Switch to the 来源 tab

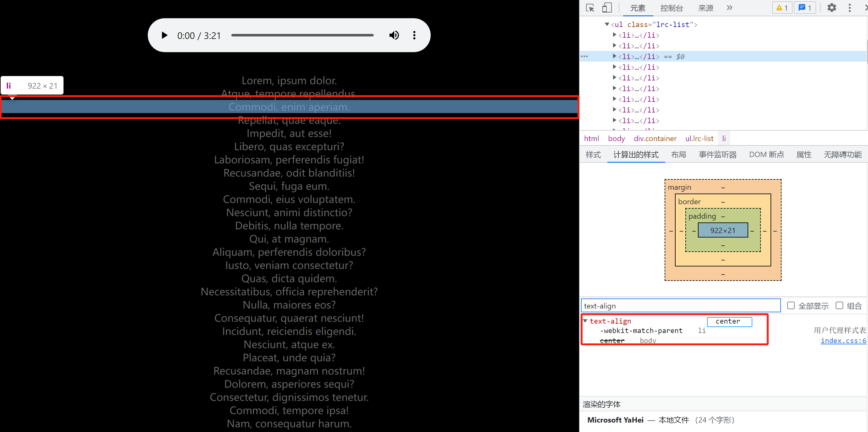tap(705, 8)
